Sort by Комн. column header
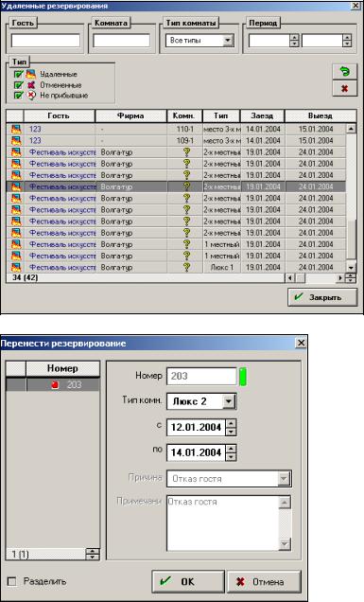Viewport: 364px width, 602px height. point(184,115)
